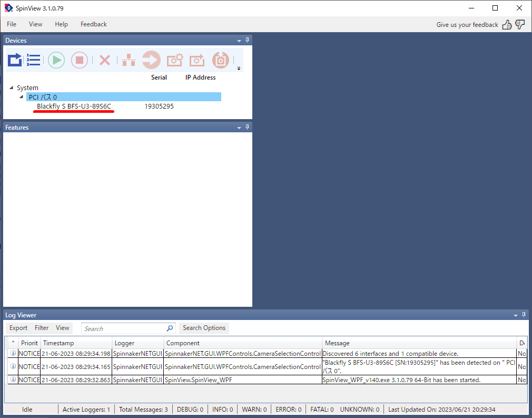Click the log Search input field
The height and width of the screenshot is (418, 532).
(x=124, y=328)
